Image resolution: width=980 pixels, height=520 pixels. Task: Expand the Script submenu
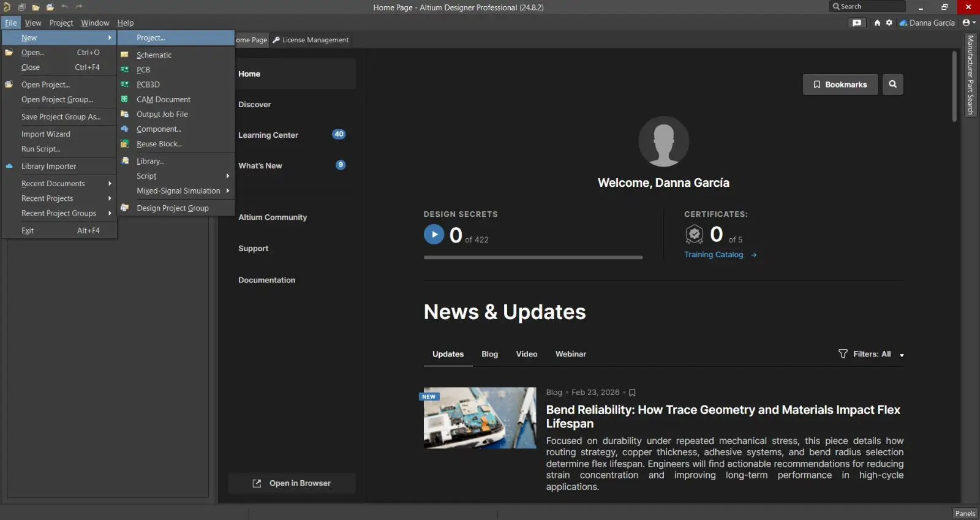point(176,176)
